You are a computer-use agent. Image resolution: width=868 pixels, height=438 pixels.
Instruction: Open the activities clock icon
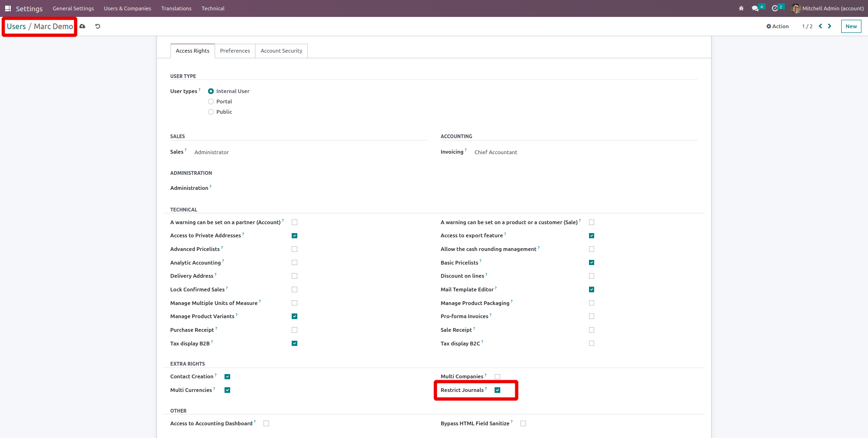775,8
